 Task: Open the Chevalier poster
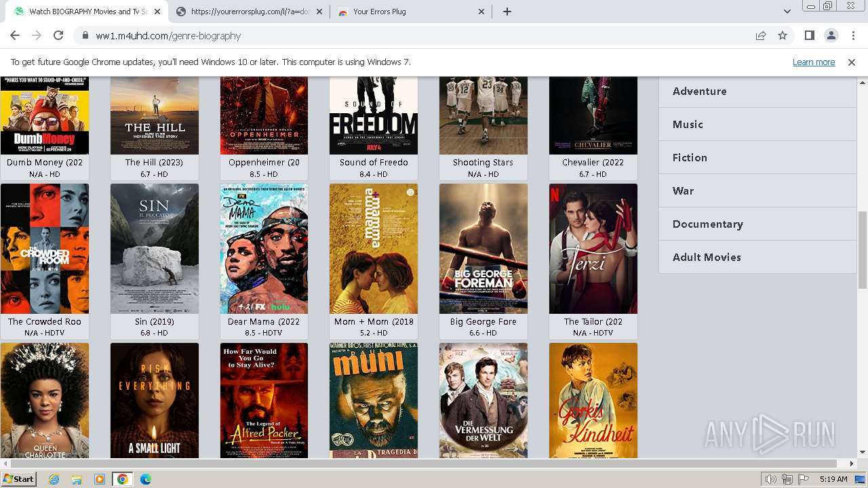[593, 116]
